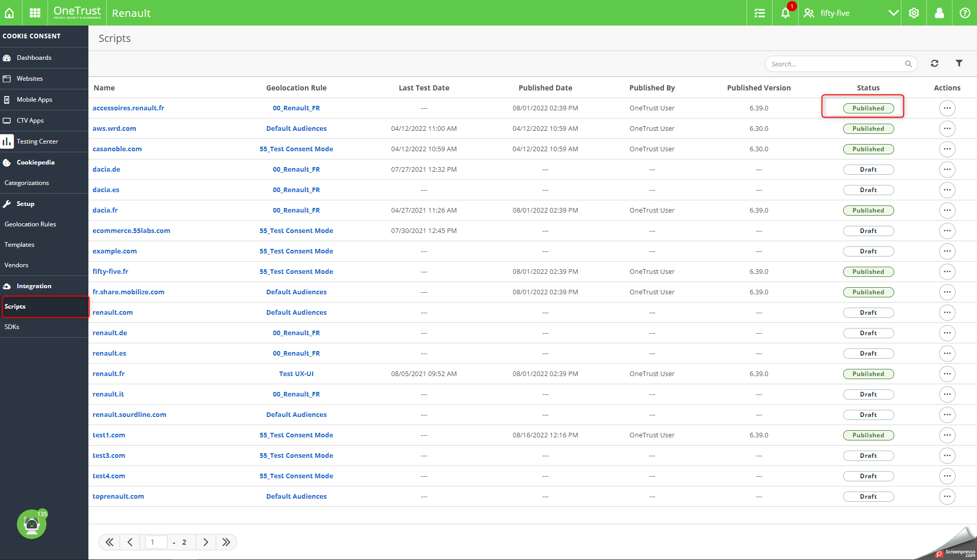The image size is (977, 560).
Task: Open Default Audiences rule for aws.wrd.com
Action: (296, 129)
